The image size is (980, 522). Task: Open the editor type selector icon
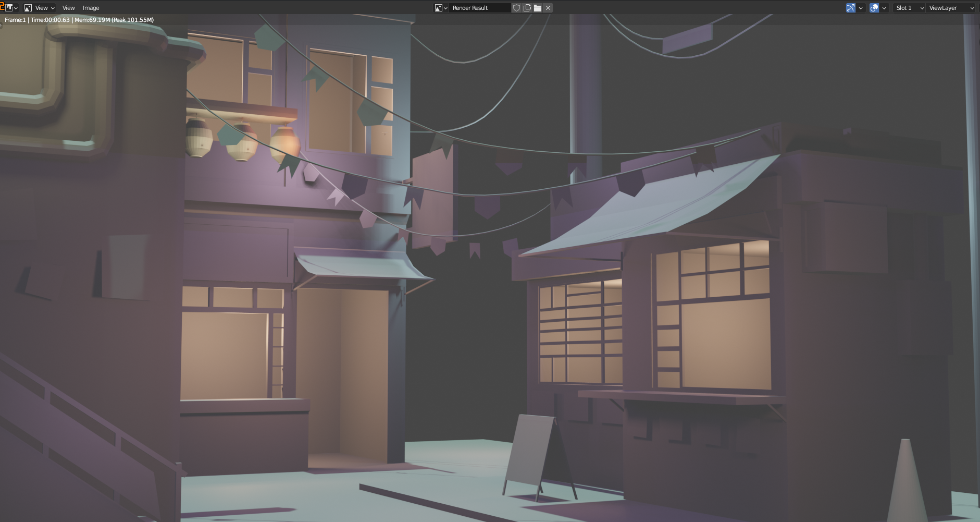pyautogui.click(x=9, y=7)
